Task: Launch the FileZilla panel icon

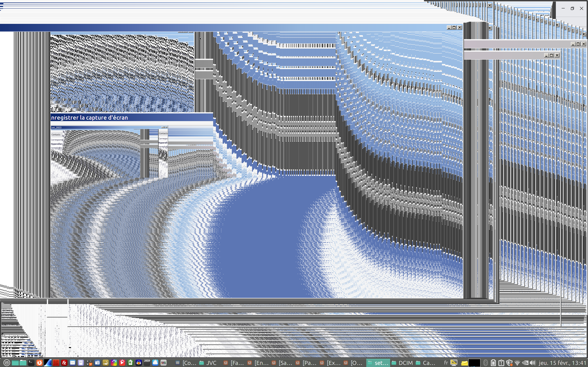Action: tap(64, 363)
